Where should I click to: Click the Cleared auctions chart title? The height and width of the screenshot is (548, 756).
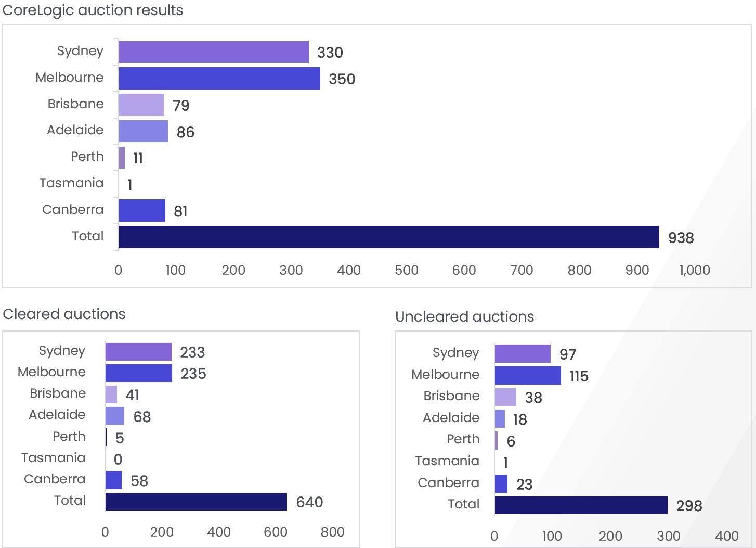[64, 314]
